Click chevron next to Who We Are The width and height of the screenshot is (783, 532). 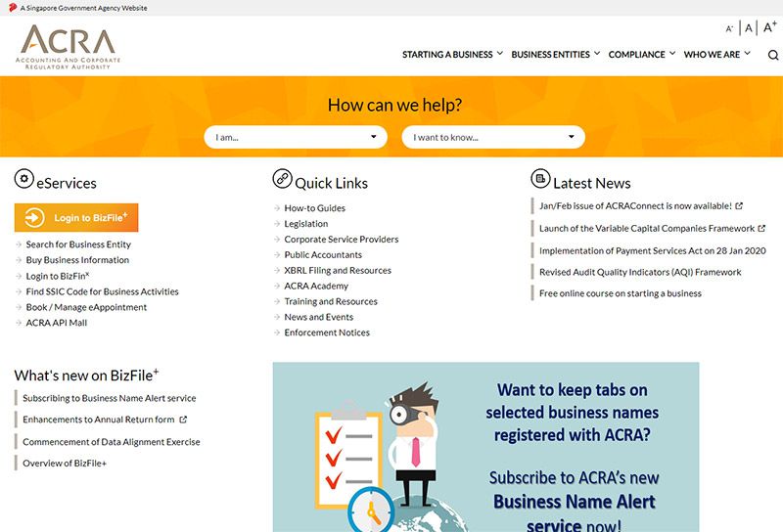coord(747,53)
